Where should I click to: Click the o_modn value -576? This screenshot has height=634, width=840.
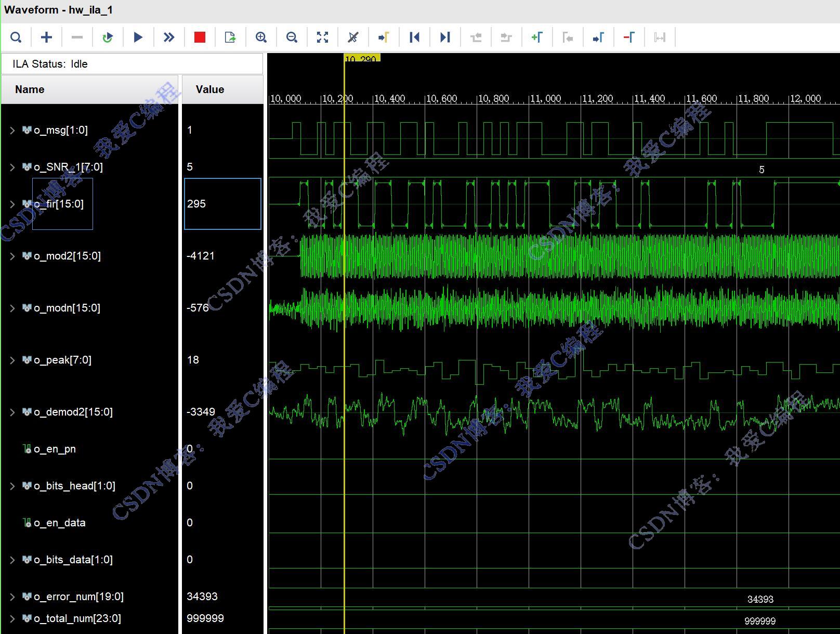[198, 308]
